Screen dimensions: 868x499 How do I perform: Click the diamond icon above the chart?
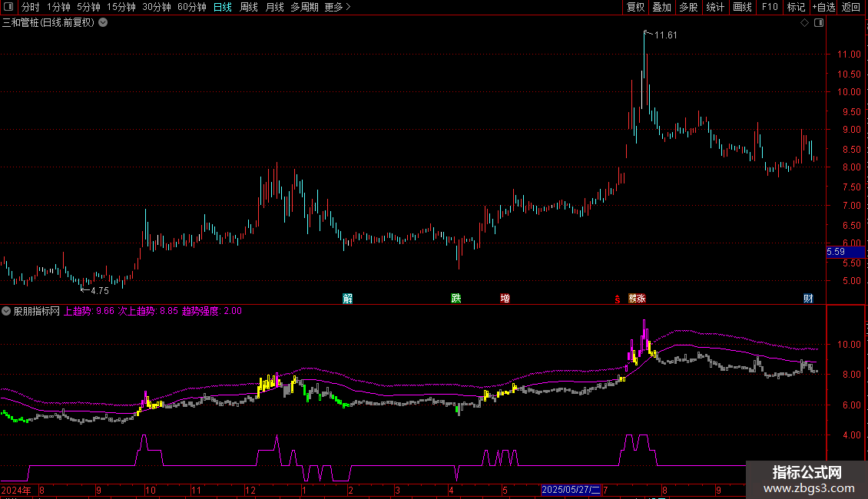pyautogui.click(x=805, y=23)
